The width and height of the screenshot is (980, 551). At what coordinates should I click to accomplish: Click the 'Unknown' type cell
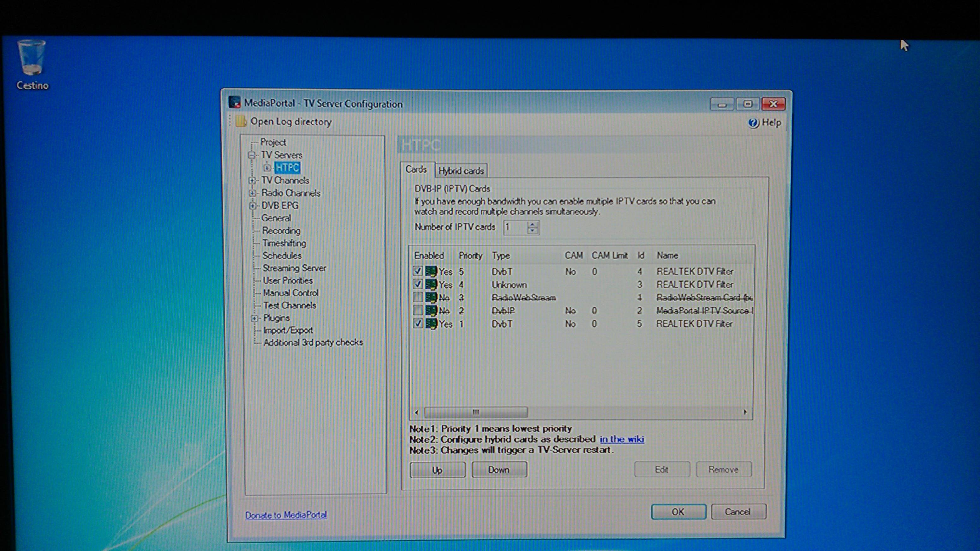(509, 284)
